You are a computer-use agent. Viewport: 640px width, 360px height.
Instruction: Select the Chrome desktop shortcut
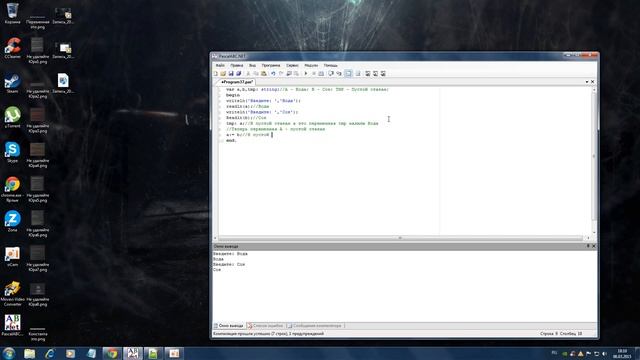(12, 189)
